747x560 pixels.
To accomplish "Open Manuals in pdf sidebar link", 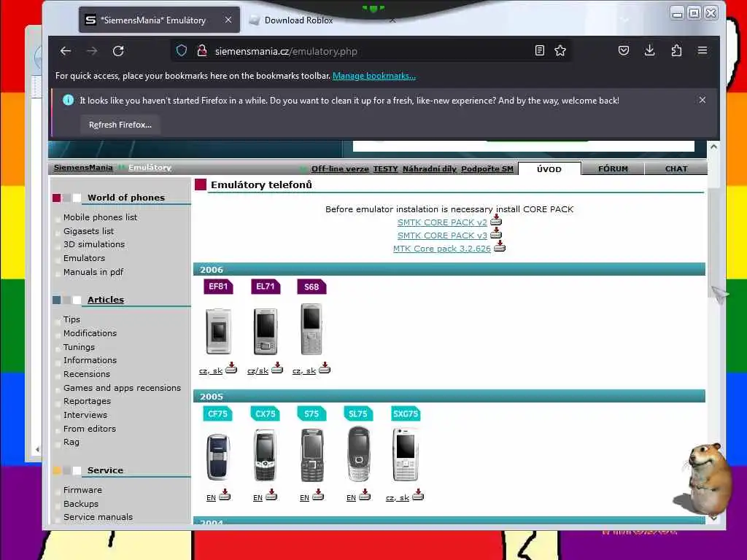I will click(93, 272).
